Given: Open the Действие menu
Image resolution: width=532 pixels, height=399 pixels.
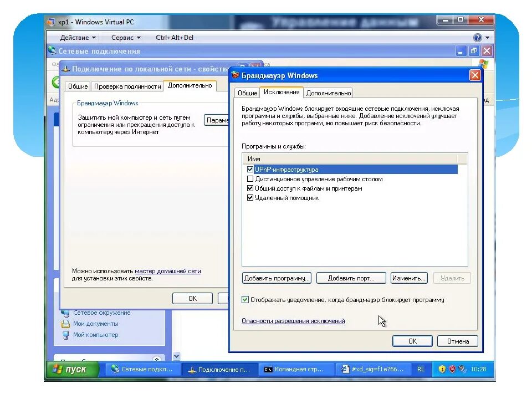Looking at the screenshot, I should [78, 38].
